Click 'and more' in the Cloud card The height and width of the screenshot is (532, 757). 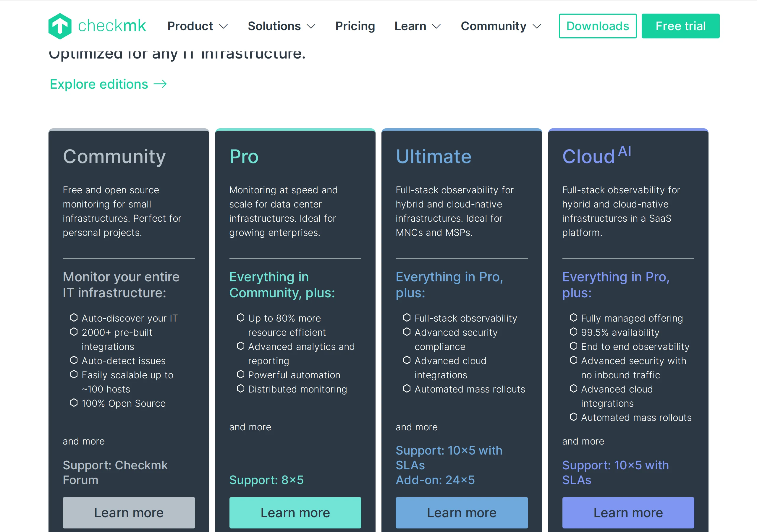click(x=583, y=441)
